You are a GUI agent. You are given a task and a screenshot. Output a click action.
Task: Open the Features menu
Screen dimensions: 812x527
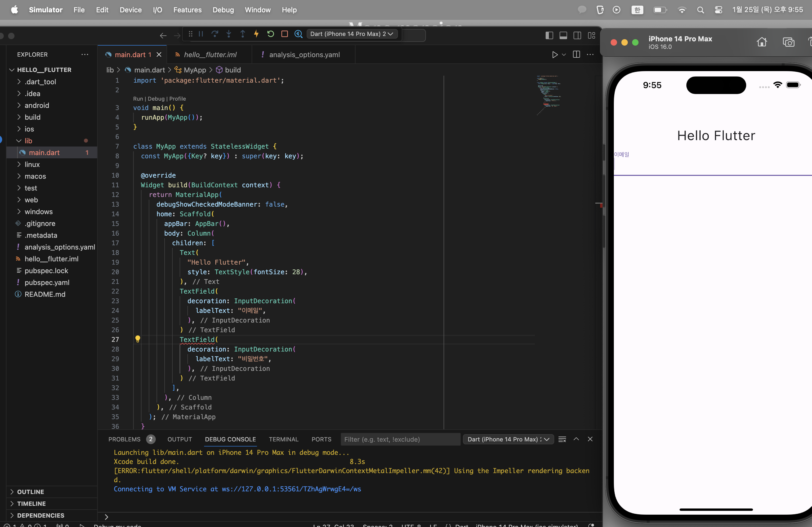tap(187, 10)
